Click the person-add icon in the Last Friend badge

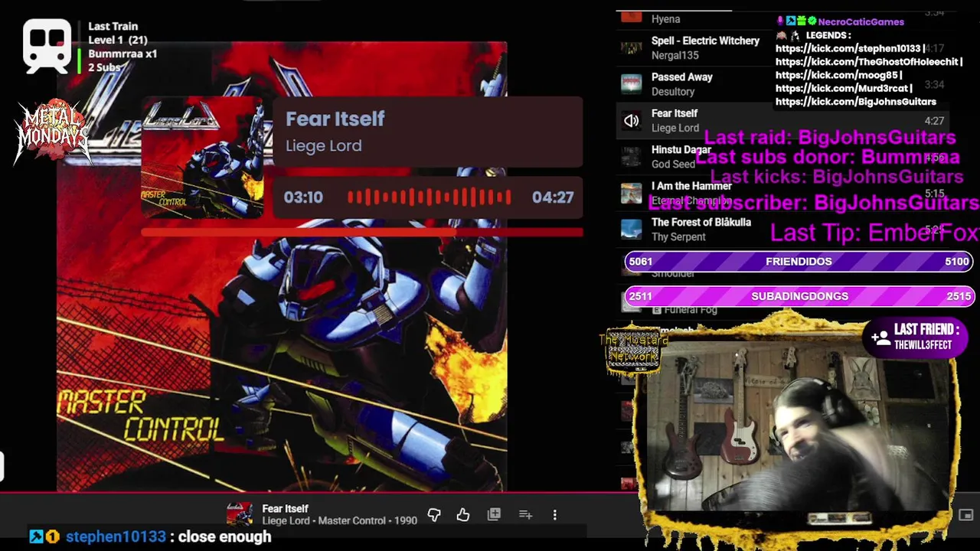880,337
